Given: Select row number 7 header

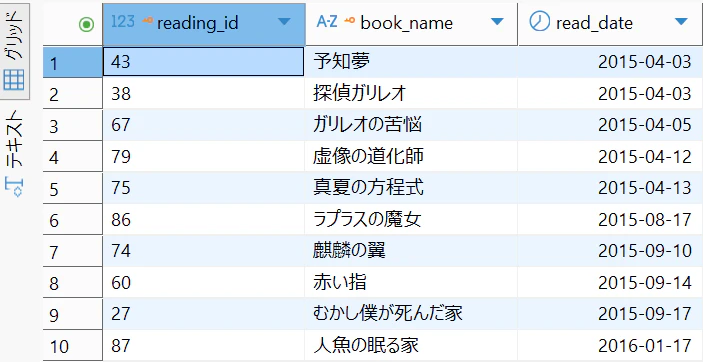Looking at the screenshot, I should coord(73,252).
